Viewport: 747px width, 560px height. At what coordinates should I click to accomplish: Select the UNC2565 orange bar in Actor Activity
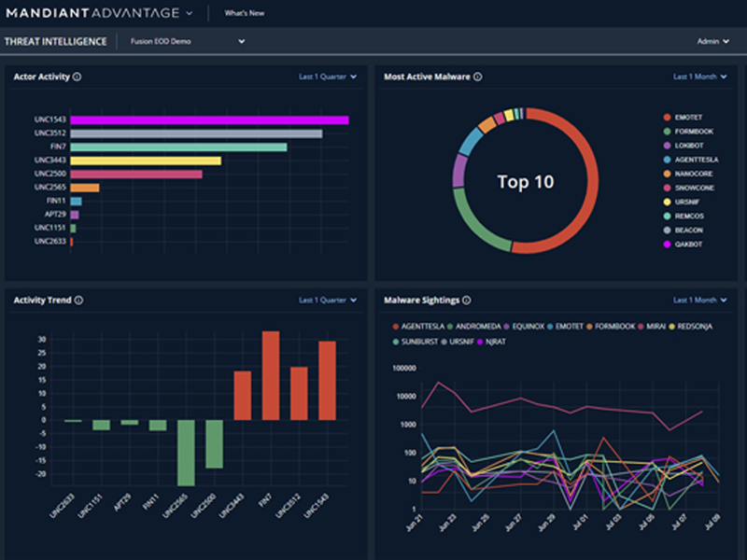[85, 189]
